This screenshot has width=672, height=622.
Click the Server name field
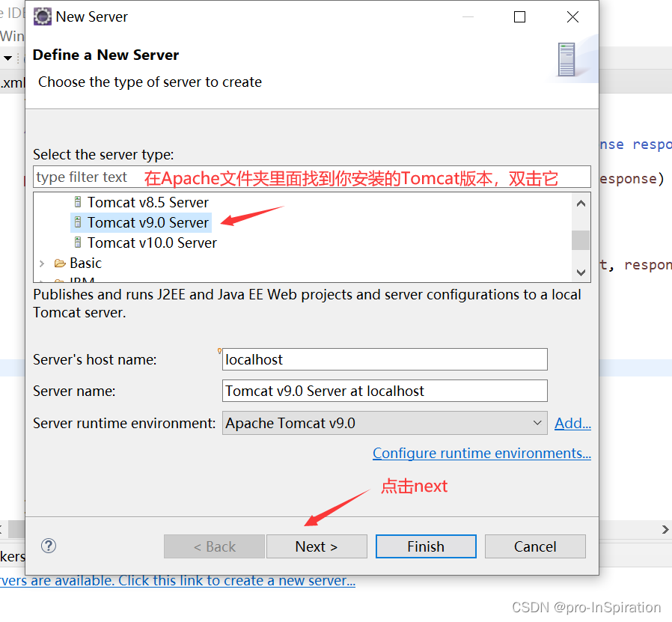click(x=385, y=391)
